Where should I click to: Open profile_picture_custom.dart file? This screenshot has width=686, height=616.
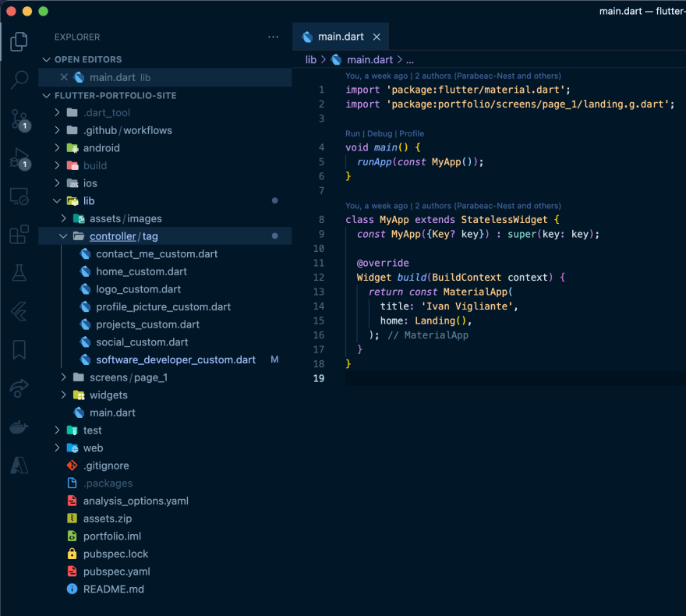tap(163, 307)
